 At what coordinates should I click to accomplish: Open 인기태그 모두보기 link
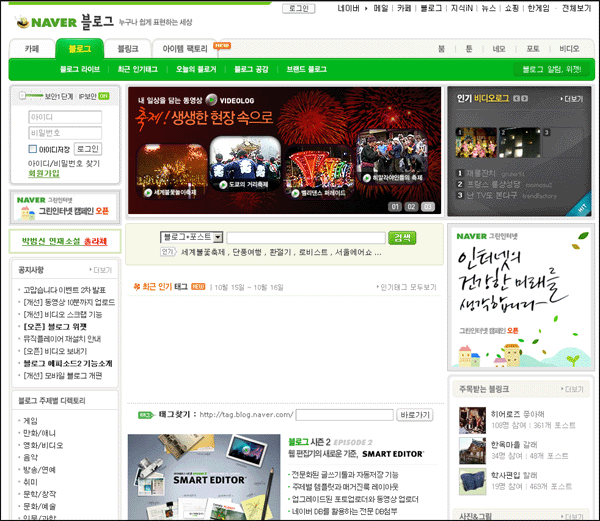(x=406, y=287)
